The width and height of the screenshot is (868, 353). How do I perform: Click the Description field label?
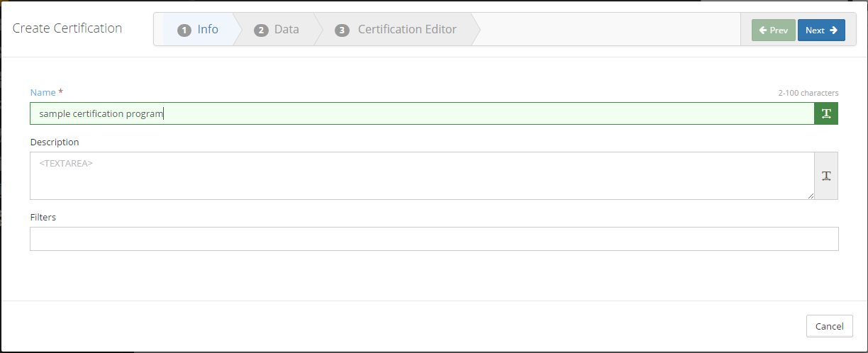coord(55,142)
